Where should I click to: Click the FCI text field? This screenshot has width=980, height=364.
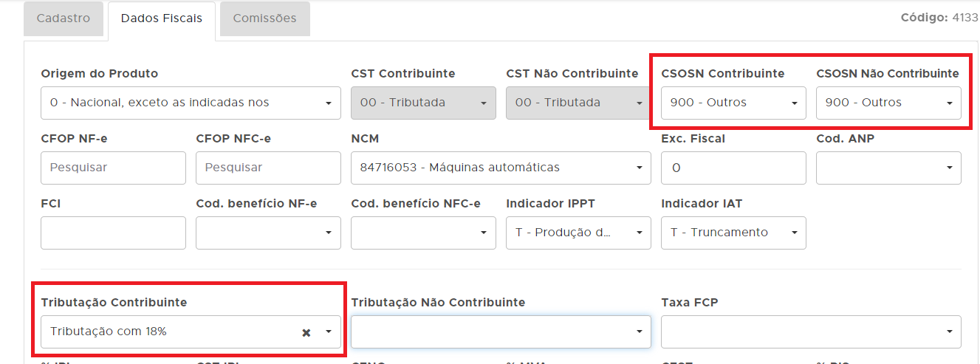tap(113, 233)
